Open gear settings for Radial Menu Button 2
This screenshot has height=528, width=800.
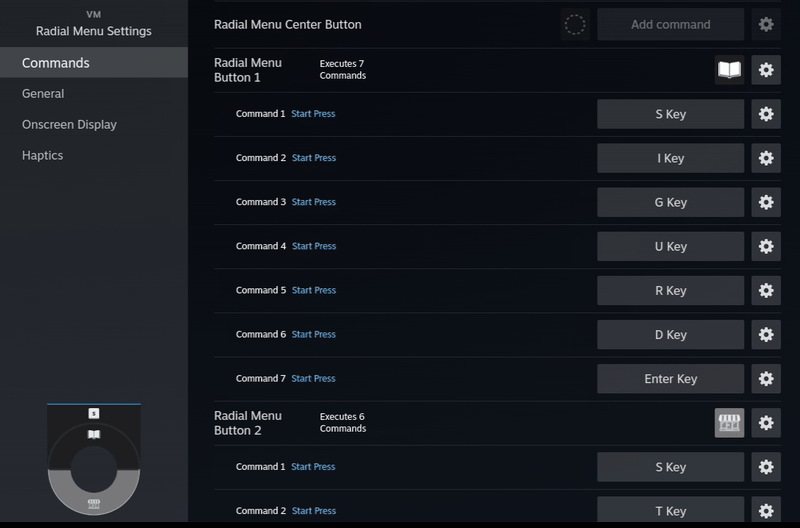pyautogui.click(x=766, y=423)
